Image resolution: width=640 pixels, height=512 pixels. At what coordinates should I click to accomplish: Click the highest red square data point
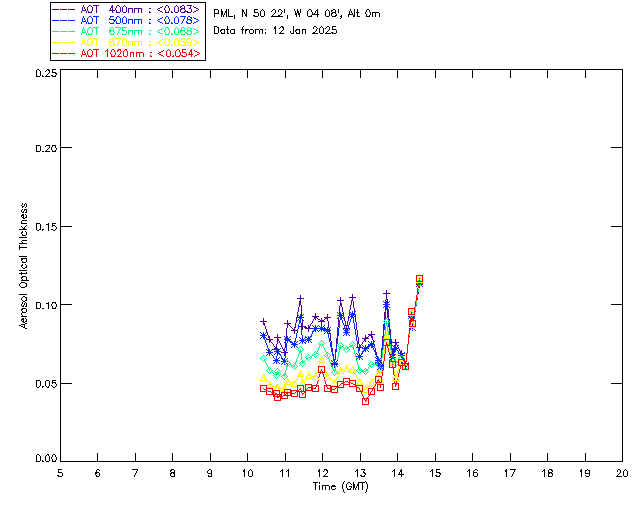(419, 278)
